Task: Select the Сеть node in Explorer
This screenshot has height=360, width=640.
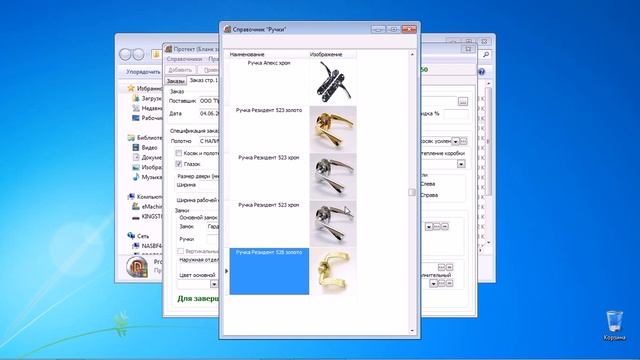Action: 139,236
